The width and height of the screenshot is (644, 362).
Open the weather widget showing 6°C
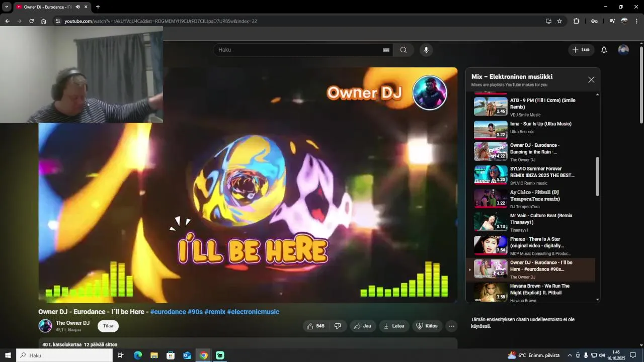click(x=533, y=355)
